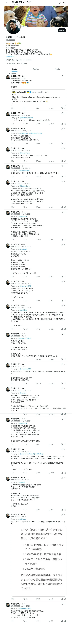Expand the more menu on the Jun 17, 2024 post
Viewport: 72px width, 644px height.
click(65, 181)
